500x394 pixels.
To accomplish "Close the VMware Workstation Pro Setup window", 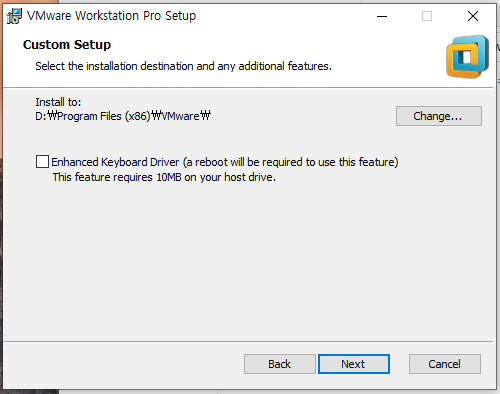I will click(473, 16).
